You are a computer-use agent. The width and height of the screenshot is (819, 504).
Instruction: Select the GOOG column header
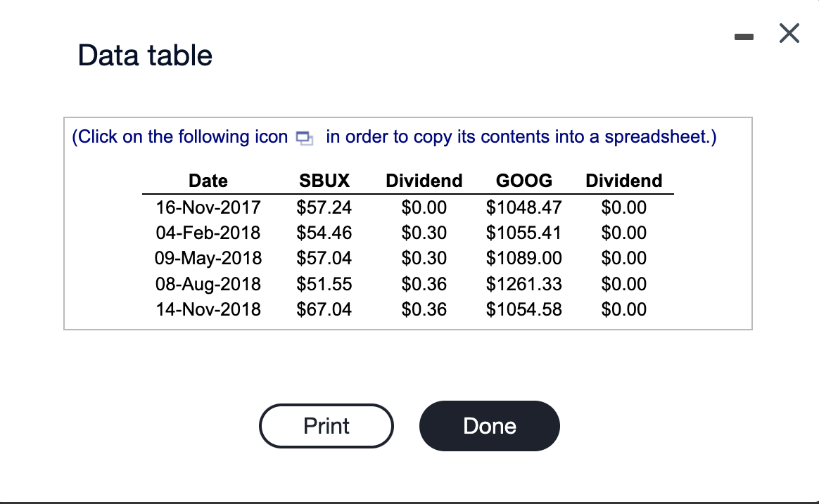tap(524, 181)
